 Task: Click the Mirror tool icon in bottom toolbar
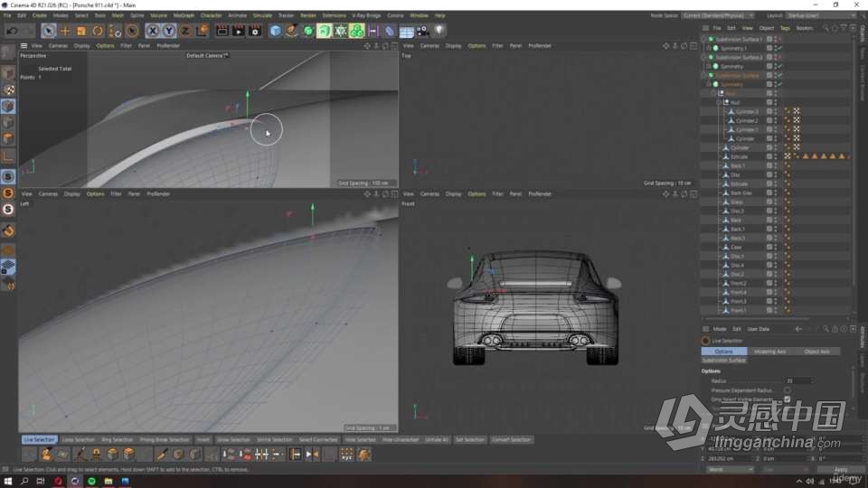pos(312,455)
